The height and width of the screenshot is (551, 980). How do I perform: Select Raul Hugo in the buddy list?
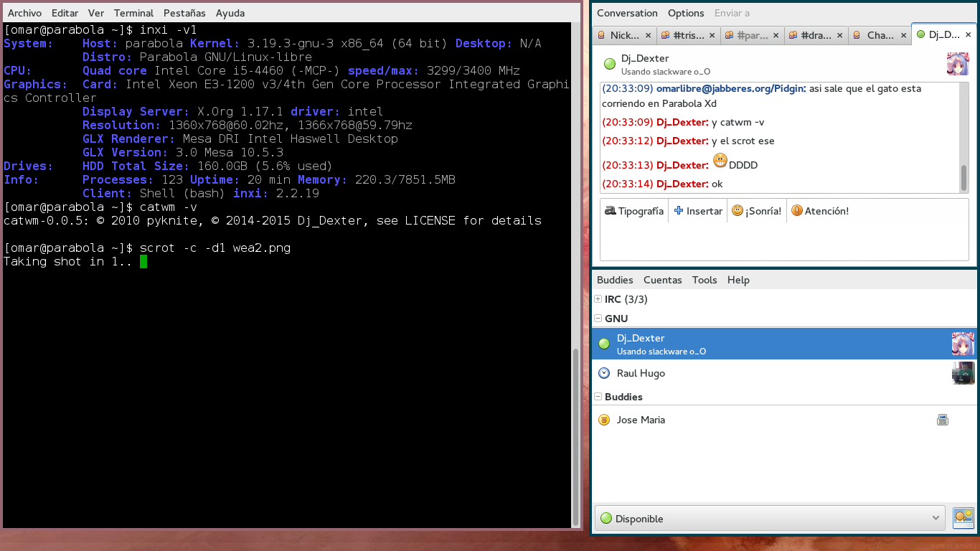click(x=784, y=373)
